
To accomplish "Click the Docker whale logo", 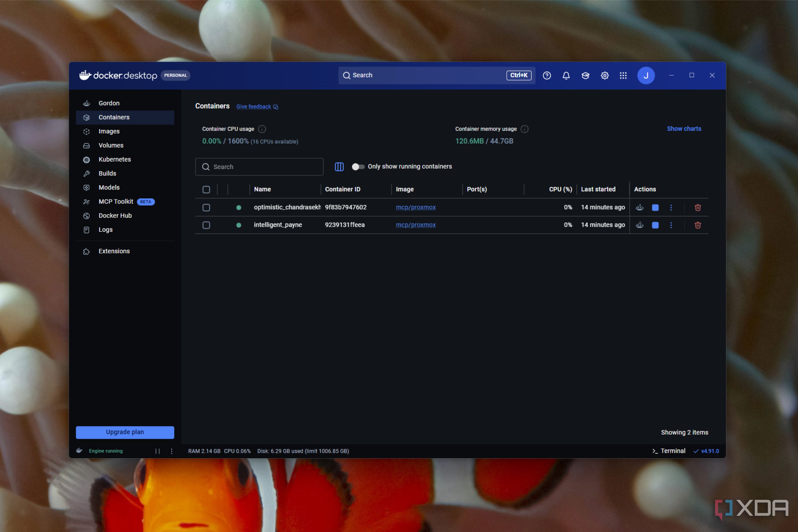I will pos(85,75).
